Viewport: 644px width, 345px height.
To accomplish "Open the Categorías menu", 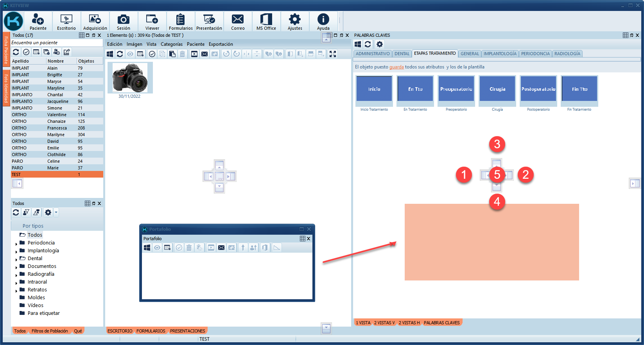I will 171,44.
